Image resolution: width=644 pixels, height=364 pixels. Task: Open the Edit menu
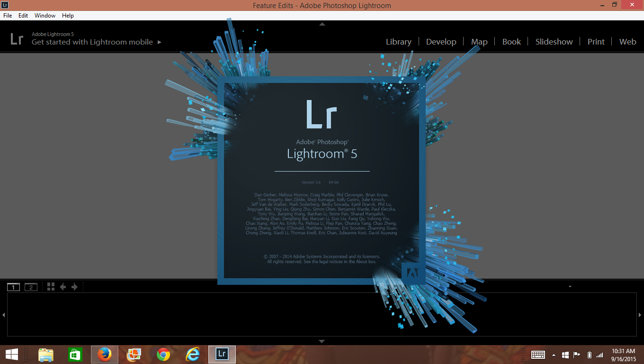[23, 16]
